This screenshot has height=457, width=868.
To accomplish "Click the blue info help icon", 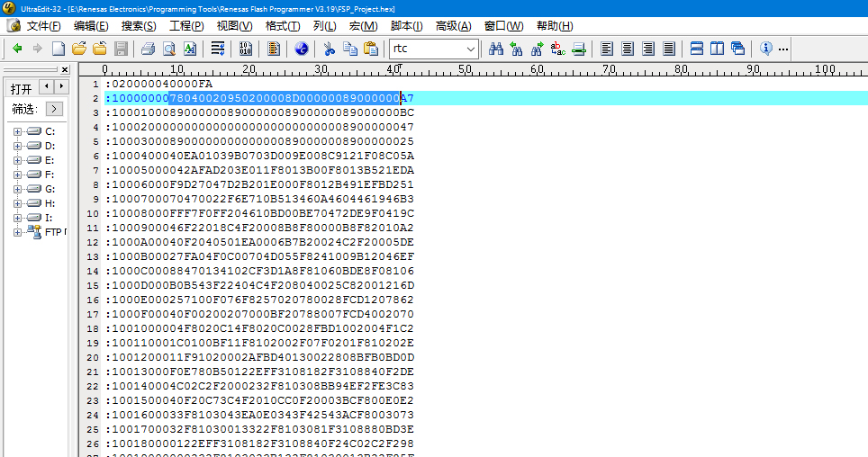I will 765,49.
